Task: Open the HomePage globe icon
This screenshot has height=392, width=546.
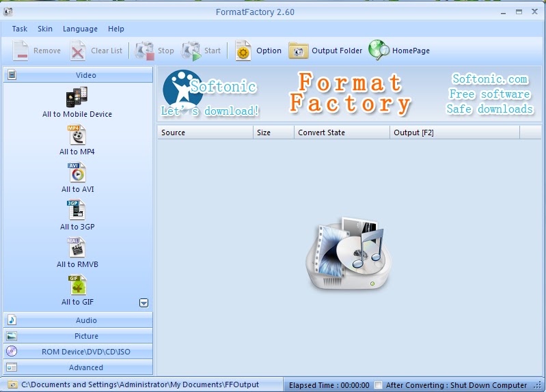Action: [x=379, y=50]
